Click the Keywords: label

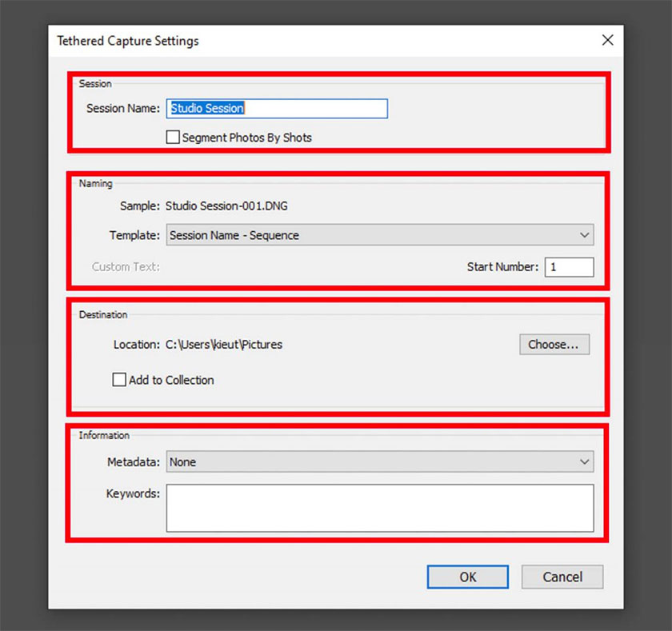[133, 493]
